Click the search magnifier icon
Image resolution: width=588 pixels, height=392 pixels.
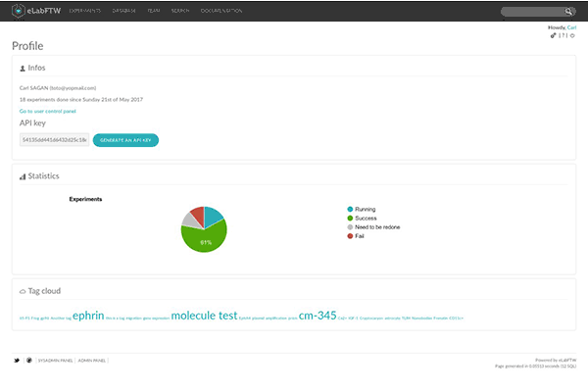coord(570,12)
